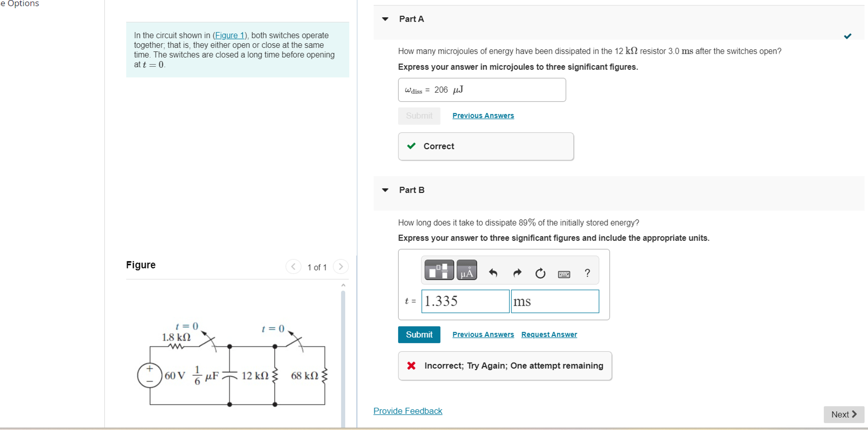Click Request Answer for Part B

pyautogui.click(x=549, y=334)
